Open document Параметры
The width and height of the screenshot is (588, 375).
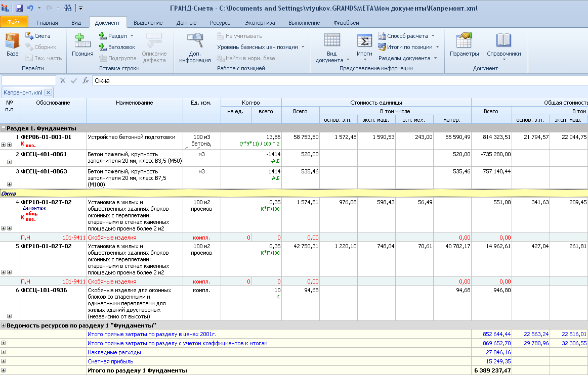click(x=464, y=44)
